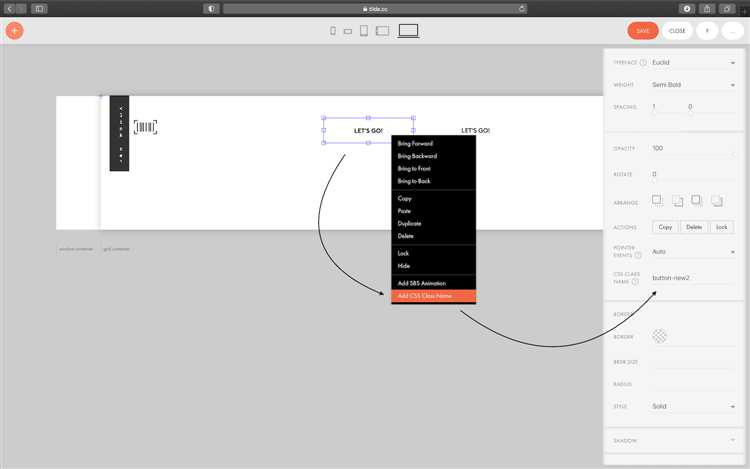
Task: Expand the Shadow section
Action: 674,440
